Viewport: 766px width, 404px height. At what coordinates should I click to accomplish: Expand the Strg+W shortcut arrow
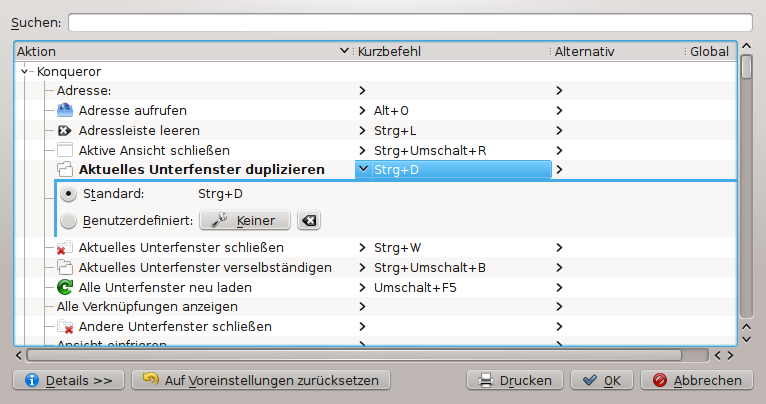(361, 247)
